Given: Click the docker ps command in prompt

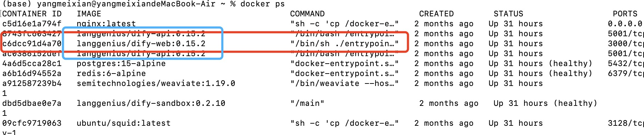Looking at the screenshot, I should click(263, 4).
